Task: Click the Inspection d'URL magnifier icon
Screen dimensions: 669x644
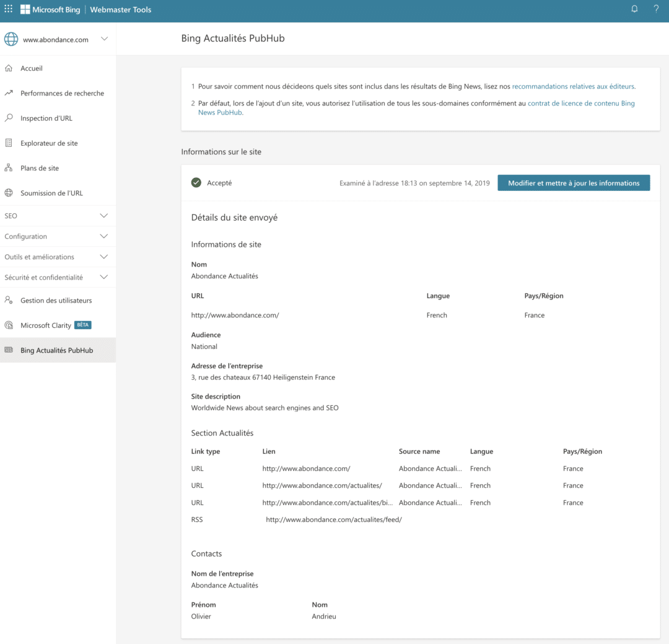Action: (10, 118)
